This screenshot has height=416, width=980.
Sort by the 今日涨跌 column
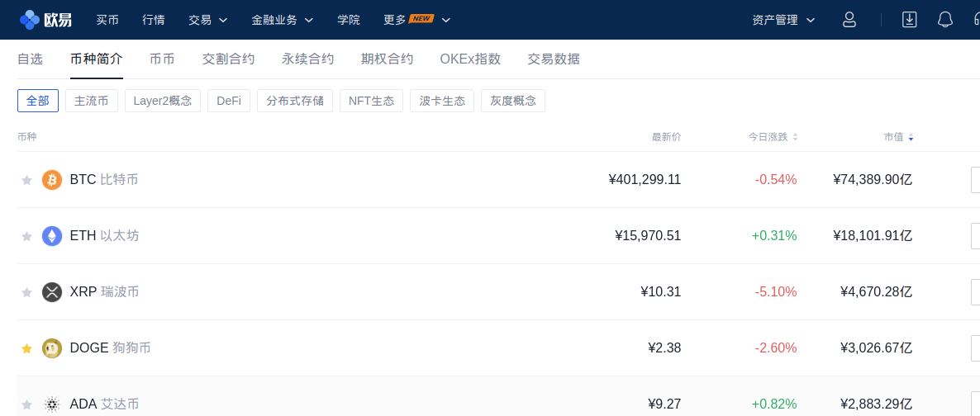click(773, 137)
